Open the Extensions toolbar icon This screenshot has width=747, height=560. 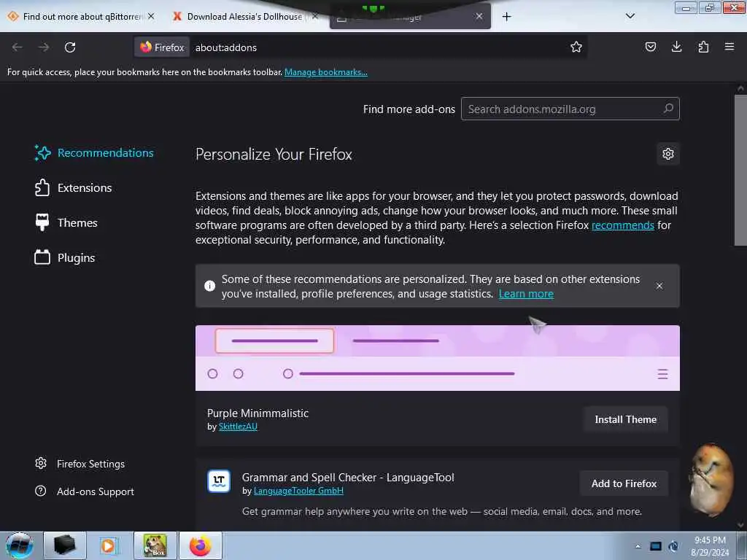coord(703,47)
